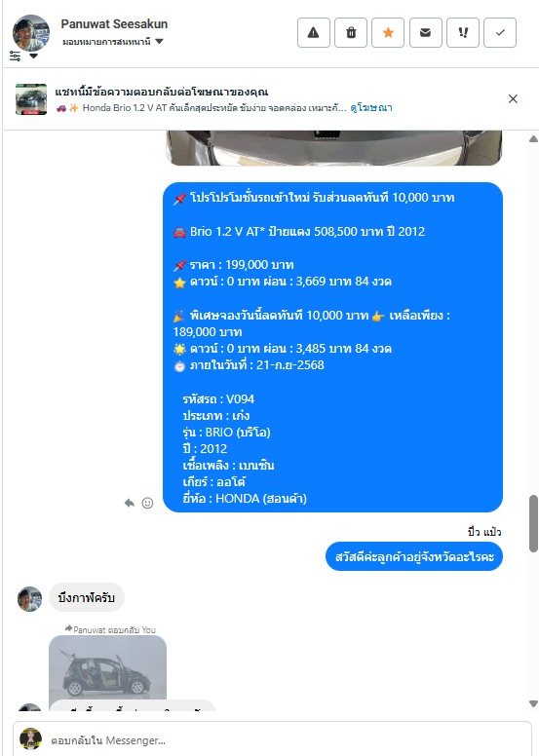
Task: Click the scrollbar up arrow in the chat
Action: [x=533, y=139]
